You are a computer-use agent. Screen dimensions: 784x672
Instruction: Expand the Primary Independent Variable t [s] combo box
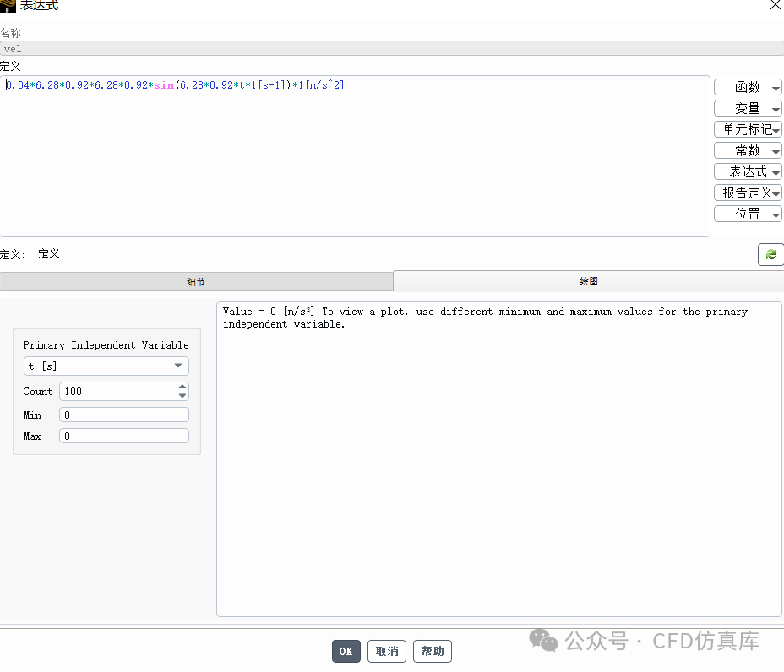click(106, 366)
